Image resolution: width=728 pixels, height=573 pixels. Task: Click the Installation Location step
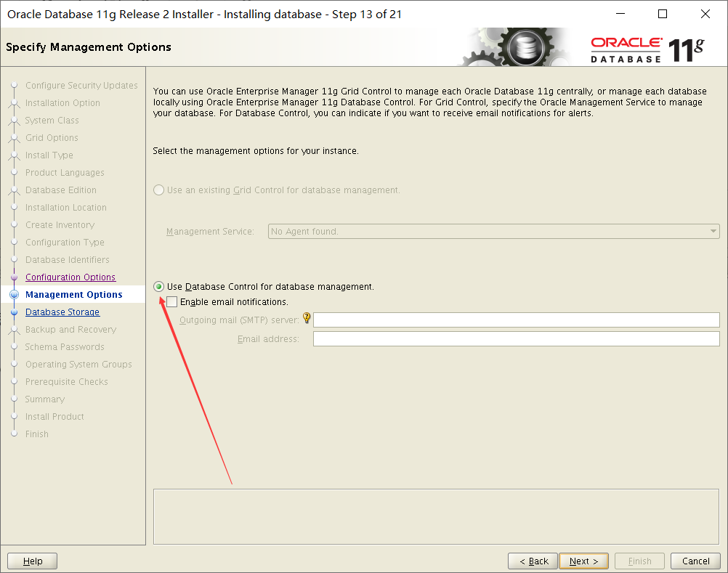coord(66,208)
